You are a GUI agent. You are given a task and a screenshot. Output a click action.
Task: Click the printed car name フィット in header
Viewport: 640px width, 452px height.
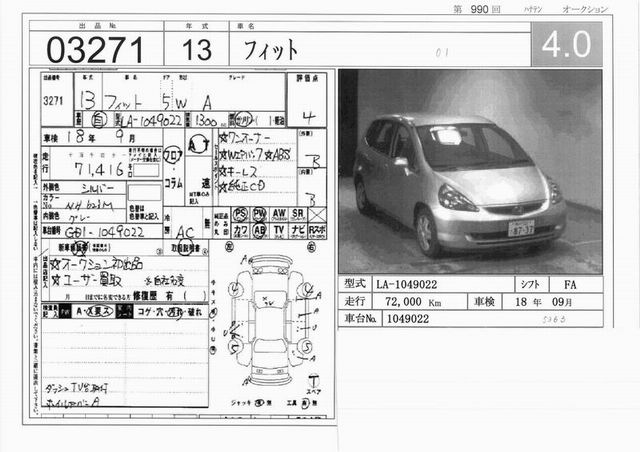(271, 50)
